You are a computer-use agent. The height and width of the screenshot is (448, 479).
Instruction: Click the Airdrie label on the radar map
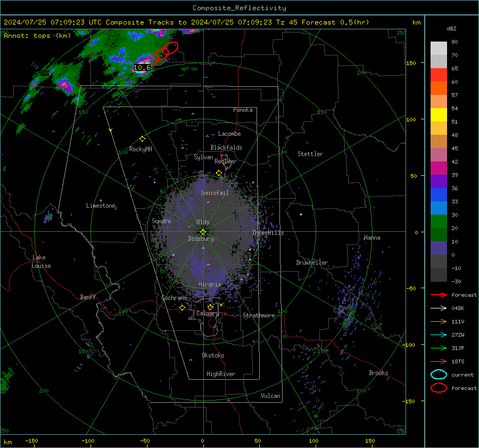pyautogui.click(x=210, y=284)
